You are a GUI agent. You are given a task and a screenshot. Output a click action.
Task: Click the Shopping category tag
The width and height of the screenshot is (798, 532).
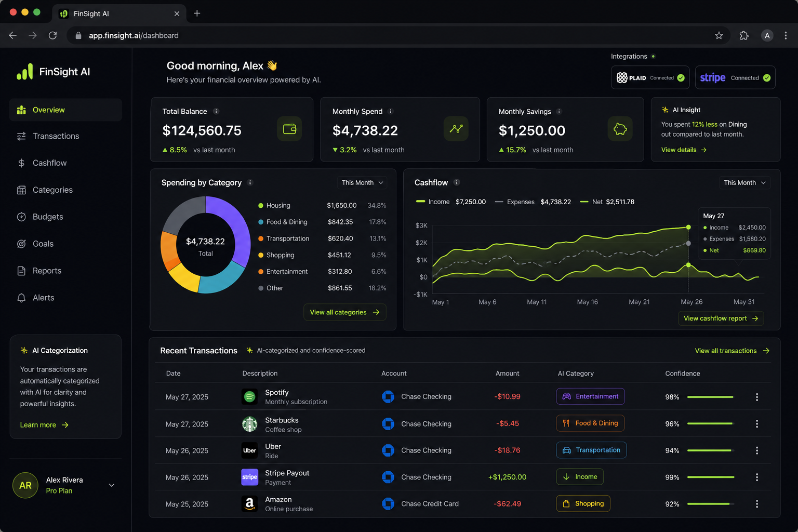coord(583,503)
